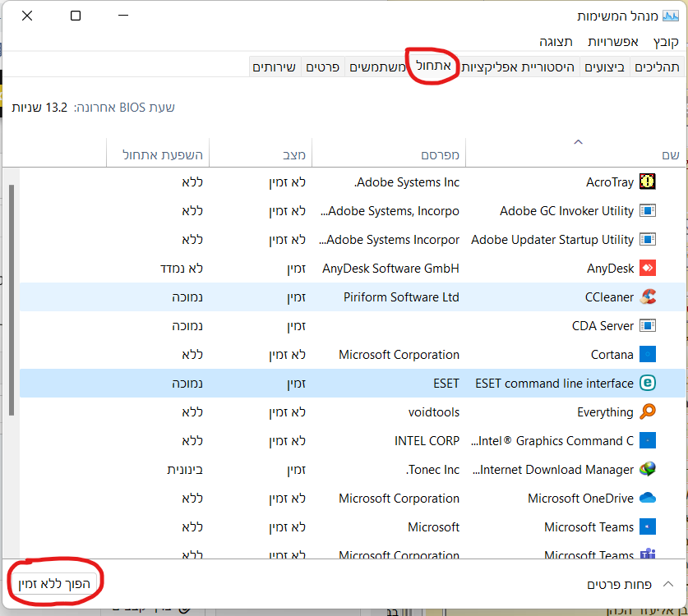Image resolution: width=688 pixels, height=616 pixels.
Task: Switch to the שירותים tab
Action: pos(275,67)
